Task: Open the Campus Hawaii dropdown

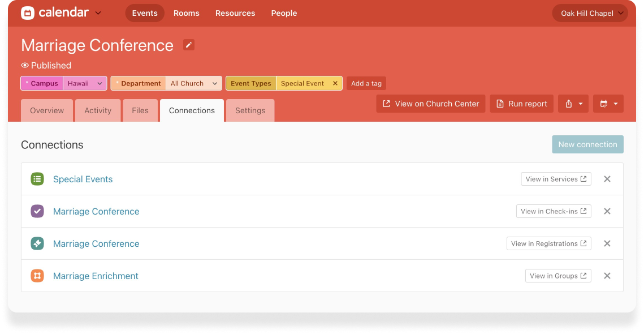Action: 85,83
